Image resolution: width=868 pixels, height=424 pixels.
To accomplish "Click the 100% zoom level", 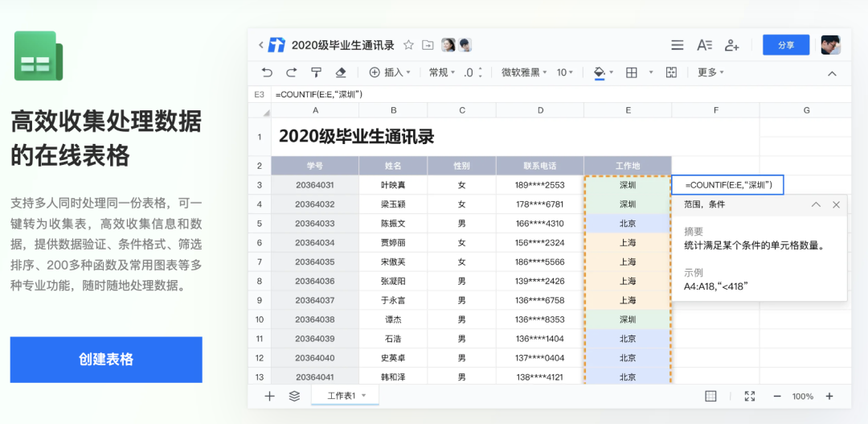I will tap(803, 397).
